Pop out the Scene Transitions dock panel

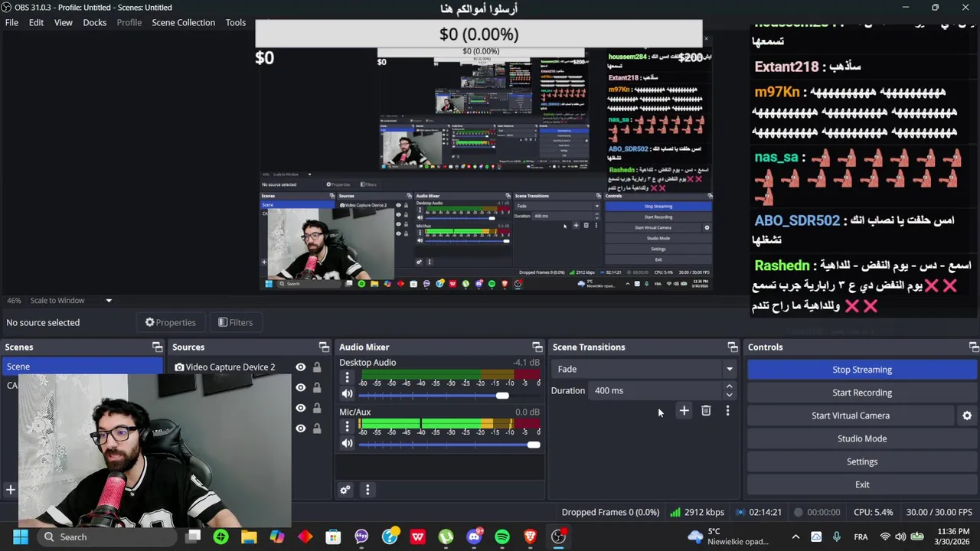click(733, 347)
